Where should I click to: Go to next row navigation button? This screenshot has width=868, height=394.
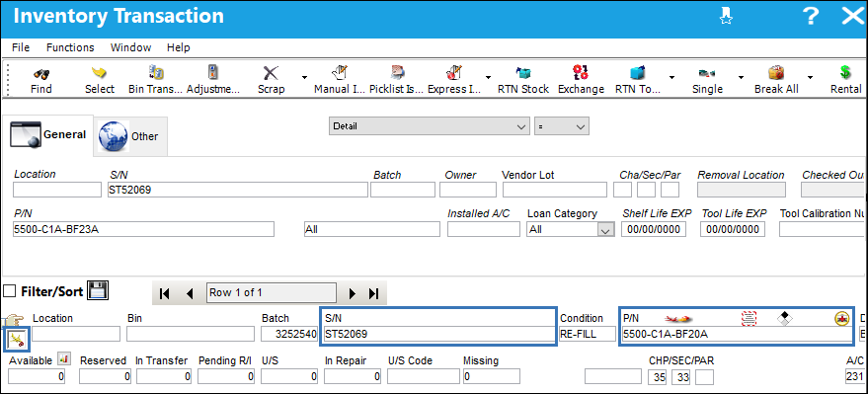(x=353, y=293)
